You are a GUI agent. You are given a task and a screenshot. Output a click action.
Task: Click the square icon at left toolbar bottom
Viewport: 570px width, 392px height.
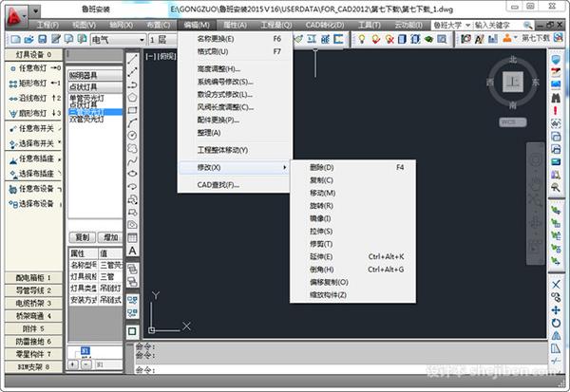pos(132,331)
